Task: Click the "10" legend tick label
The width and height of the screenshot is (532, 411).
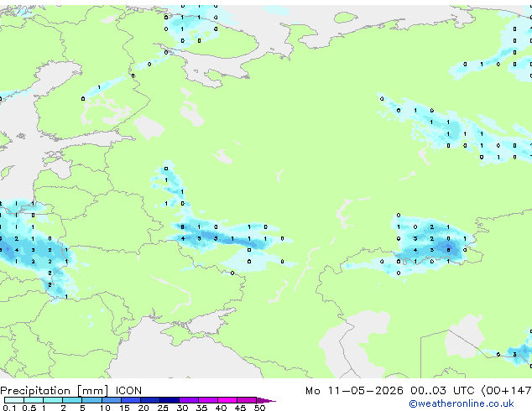Action: click(105, 408)
